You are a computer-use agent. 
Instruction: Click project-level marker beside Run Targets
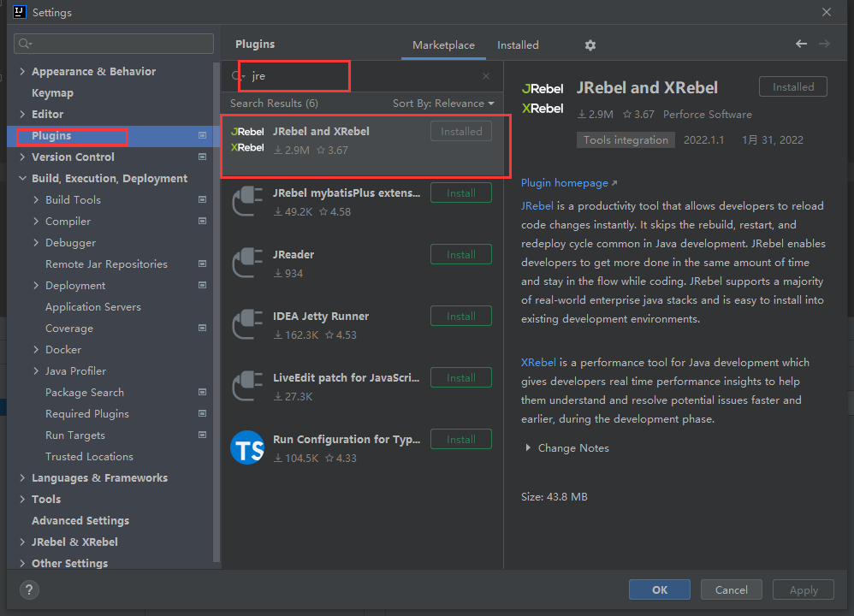(x=202, y=435)
